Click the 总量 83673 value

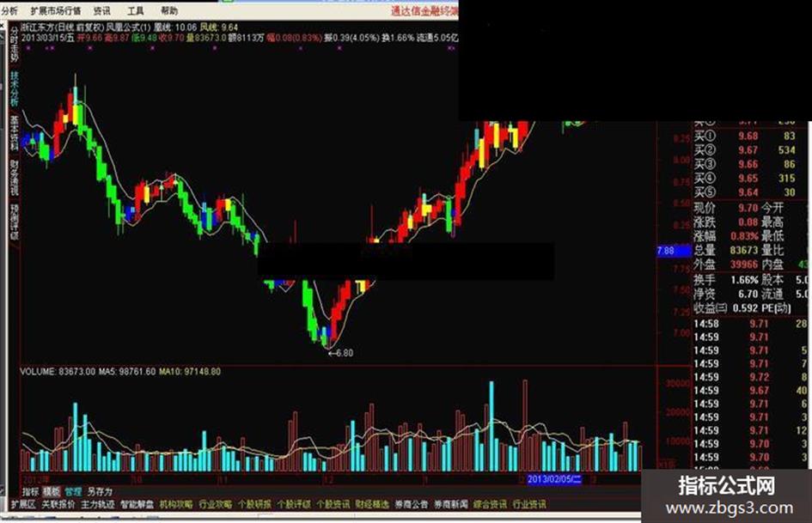[744, 250]
